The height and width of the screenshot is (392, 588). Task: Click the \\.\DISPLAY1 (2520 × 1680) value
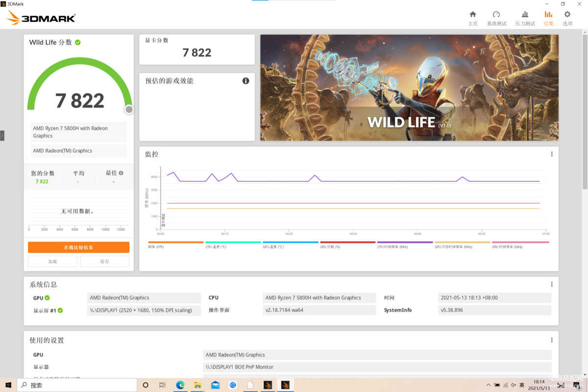145,310
